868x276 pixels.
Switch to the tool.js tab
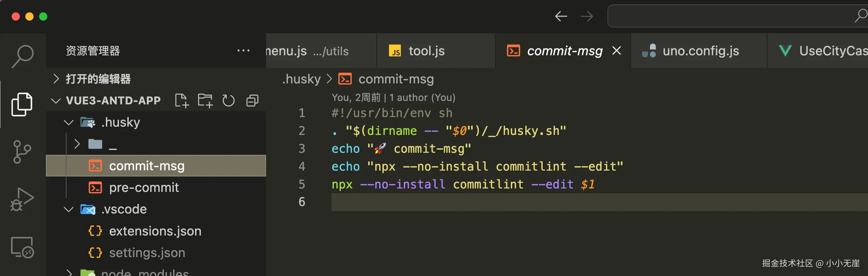pyautogui.click(x=426, y=51)
